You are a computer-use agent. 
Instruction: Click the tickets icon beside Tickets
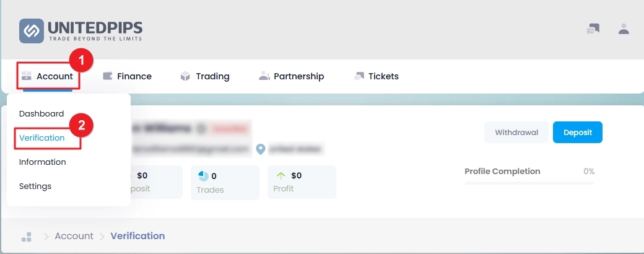(x=359, y=76)
